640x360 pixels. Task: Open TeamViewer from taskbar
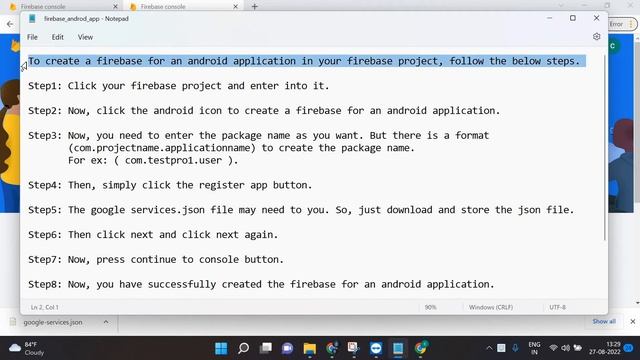pos(376,348)
